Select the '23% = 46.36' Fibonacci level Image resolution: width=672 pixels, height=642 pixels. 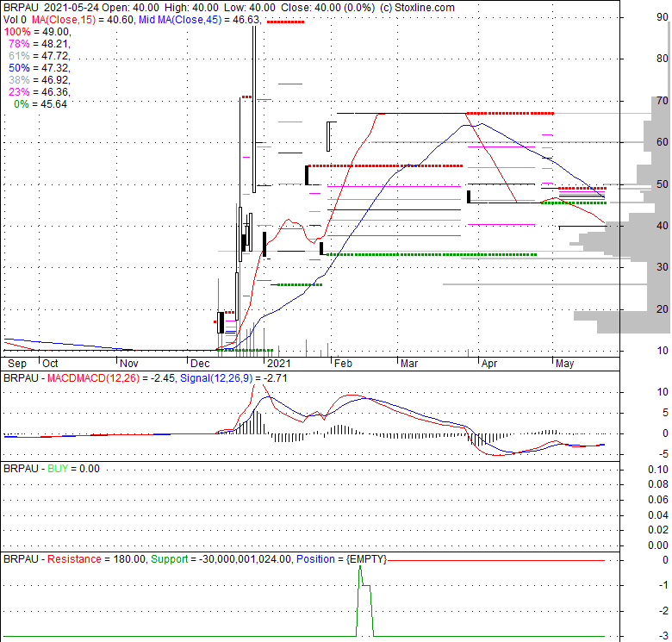point(39,91)
